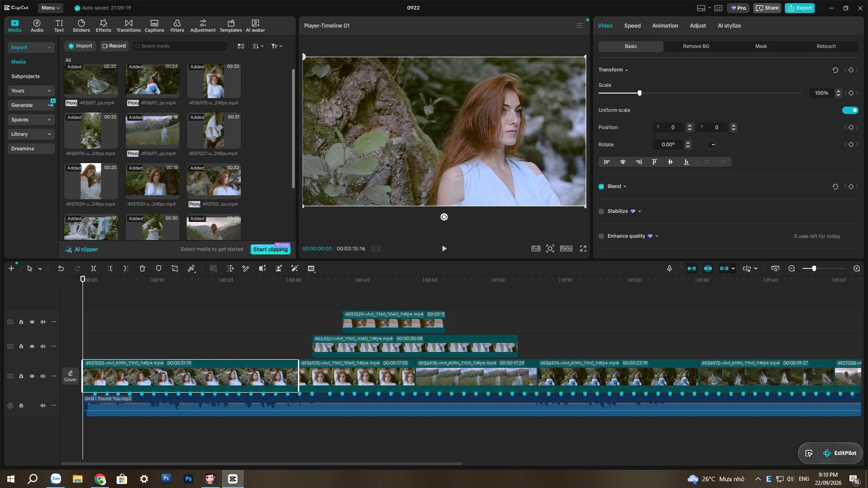This screenshot has width=868, height=488.
Task: Open the Stickers panel
Action: (81, 26)
